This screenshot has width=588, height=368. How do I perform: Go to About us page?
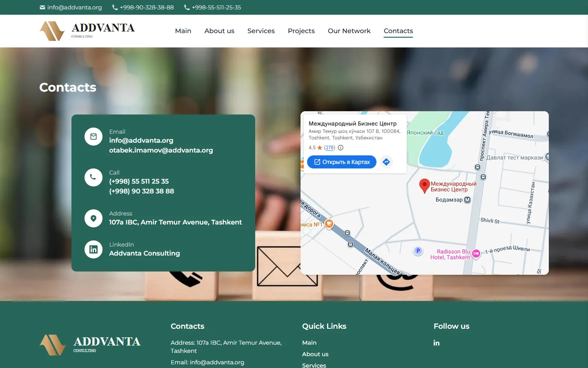pos(219,31)
